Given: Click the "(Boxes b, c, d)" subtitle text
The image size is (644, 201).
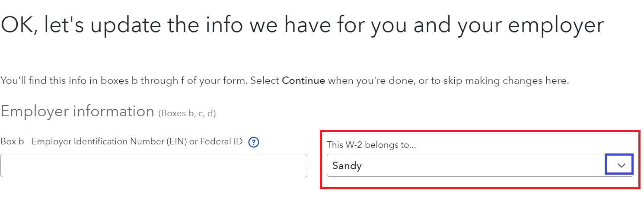Looking at the screenshot, I should click(x=187, y=114).
